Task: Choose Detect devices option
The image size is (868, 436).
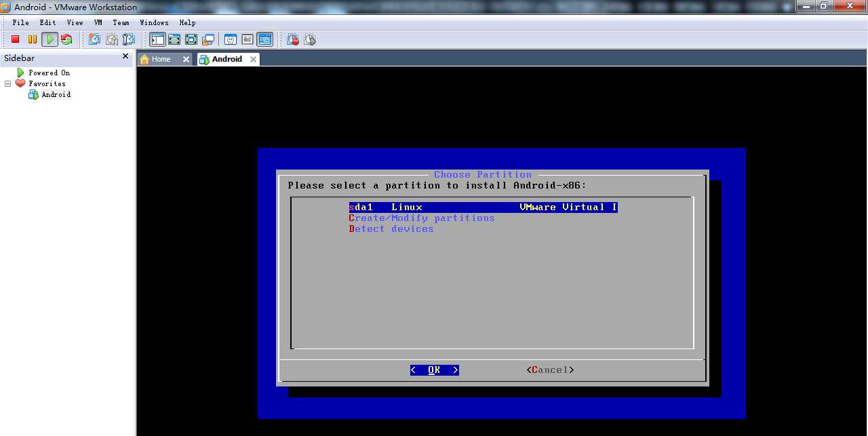Action: (x=391, y=229)
